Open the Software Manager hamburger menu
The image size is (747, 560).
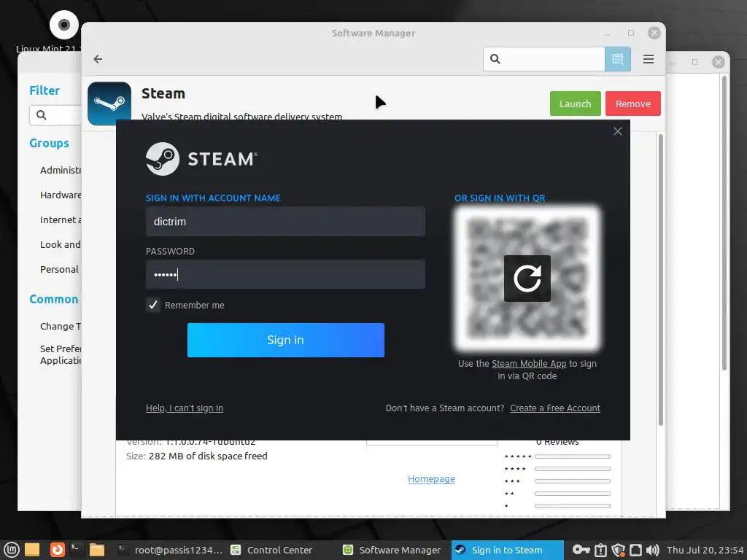pyautogui.click(x=648, y=59)
